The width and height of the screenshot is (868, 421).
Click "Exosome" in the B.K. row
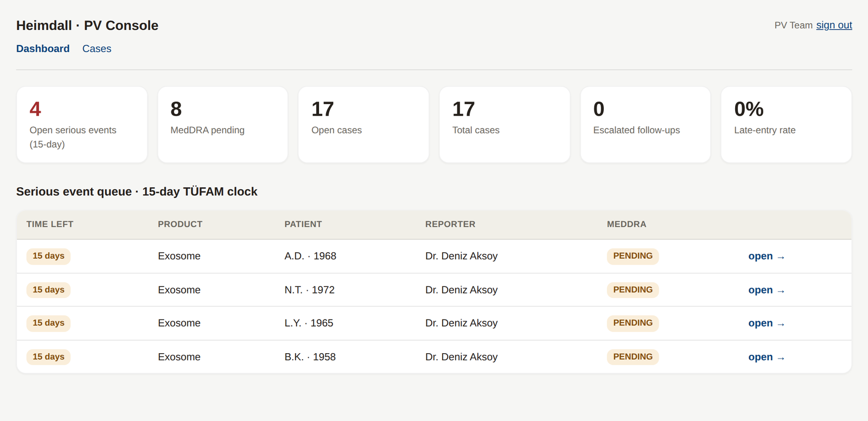click(x=179, y=357)
